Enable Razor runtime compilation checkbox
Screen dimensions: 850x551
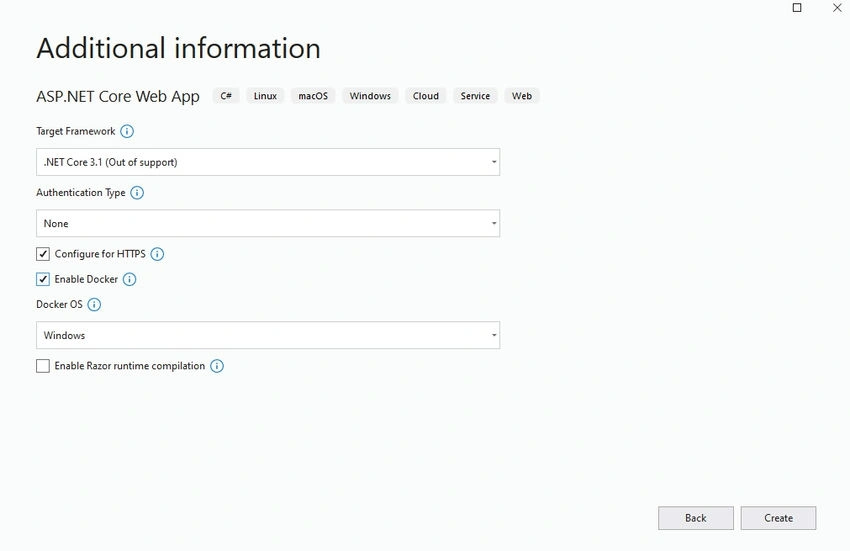[43, 366]
